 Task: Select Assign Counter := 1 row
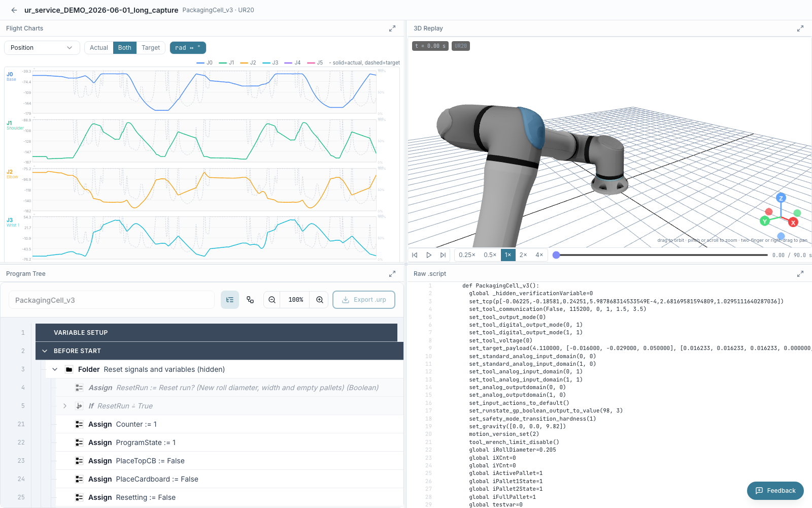pyautogui.click(x=229, y=424)
